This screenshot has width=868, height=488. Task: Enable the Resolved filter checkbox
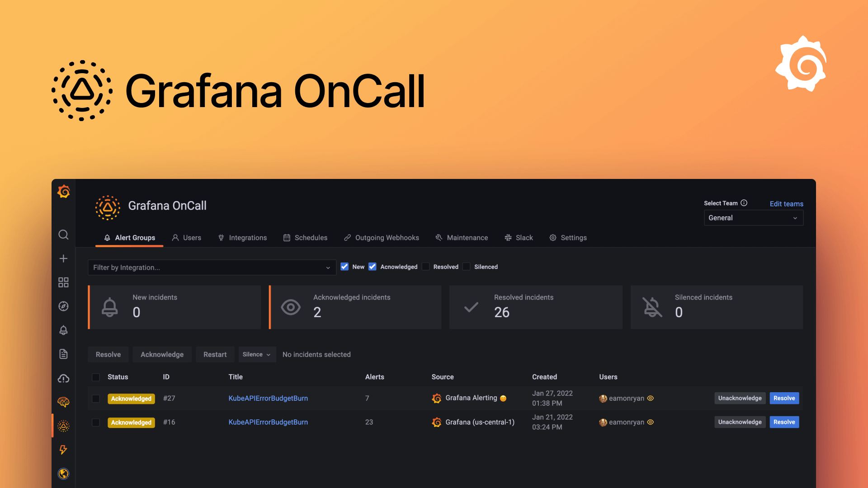pos(425,267)
